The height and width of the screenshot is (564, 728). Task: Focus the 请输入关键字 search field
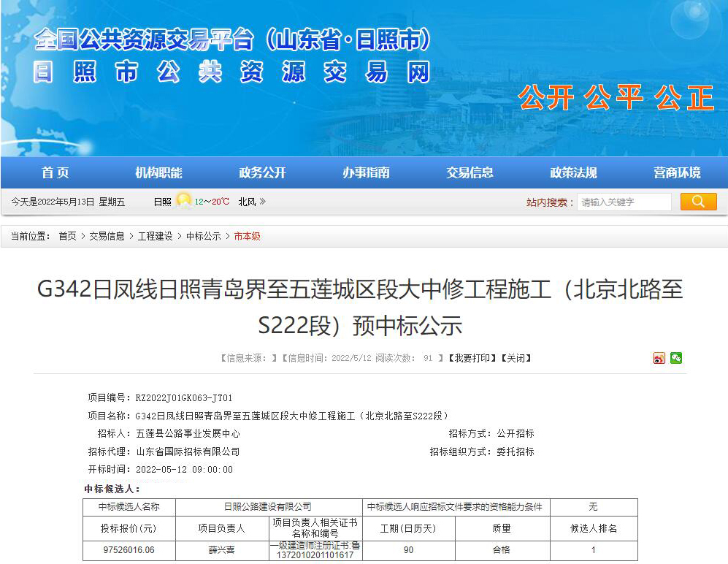[x=624, y=202]
